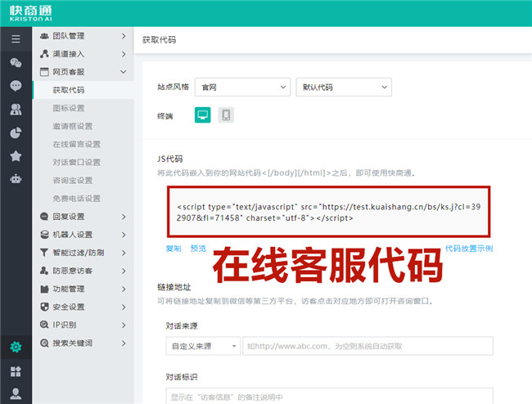The width and height of the screenshot is (532, 404).
Task: Open the 官网 site style dropdown
Action: click(x=243, y=87)
